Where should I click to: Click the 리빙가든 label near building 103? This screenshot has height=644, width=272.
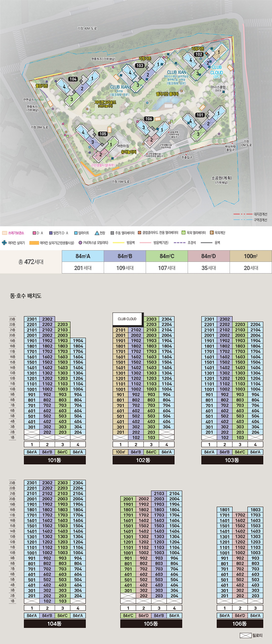coord(145,59)
